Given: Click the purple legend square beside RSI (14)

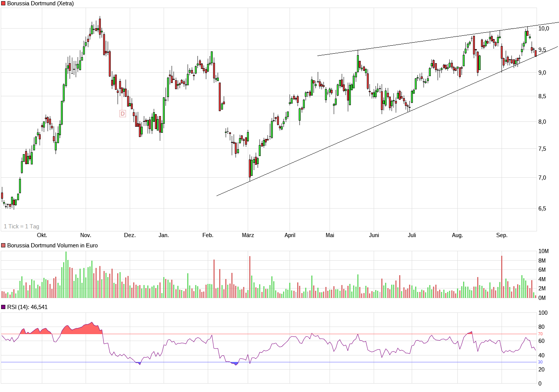Looking at the screenshot, I should click(3, 307).
